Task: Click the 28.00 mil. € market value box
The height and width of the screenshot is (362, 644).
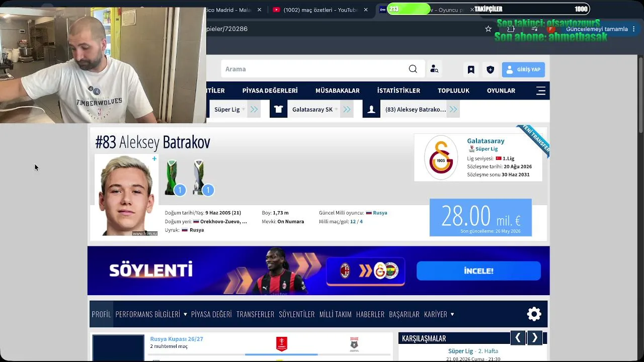Action: pyautogui.click(x=480, y=218)
